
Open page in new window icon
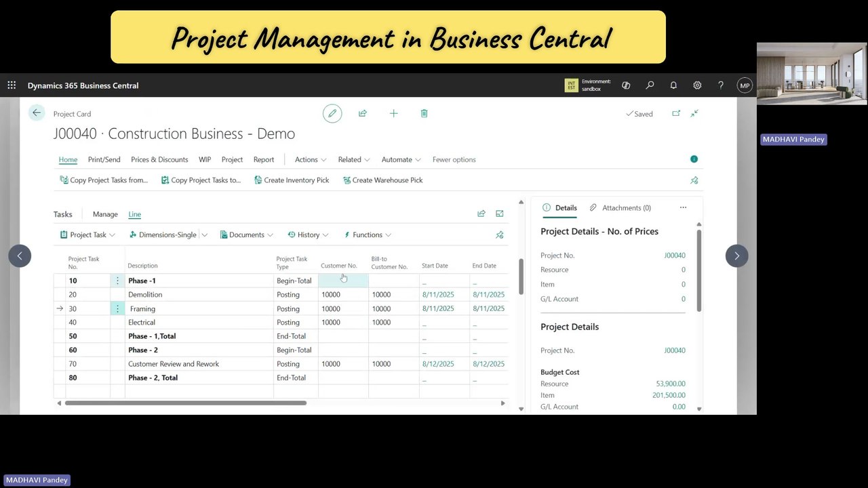pyautogui.click(x=676, y=113)
